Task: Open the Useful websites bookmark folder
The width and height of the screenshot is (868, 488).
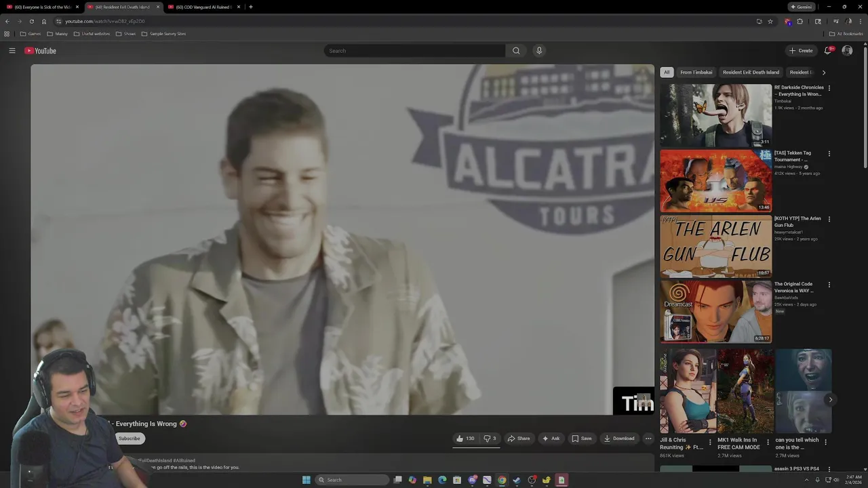Action: tap(92, 34)
